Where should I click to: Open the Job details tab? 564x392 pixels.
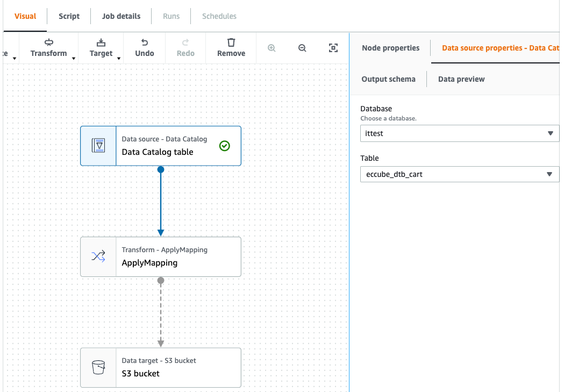click(121, 16)
